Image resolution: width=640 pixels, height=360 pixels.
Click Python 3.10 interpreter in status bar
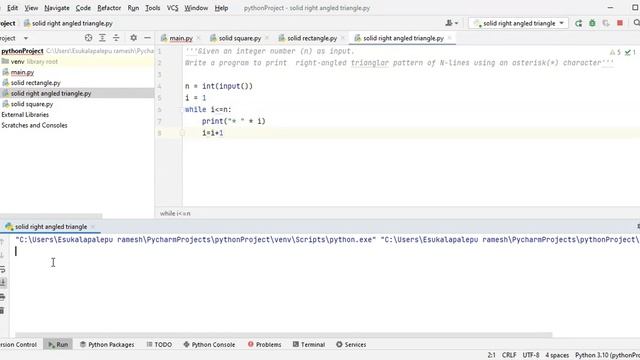click(607, 355)
